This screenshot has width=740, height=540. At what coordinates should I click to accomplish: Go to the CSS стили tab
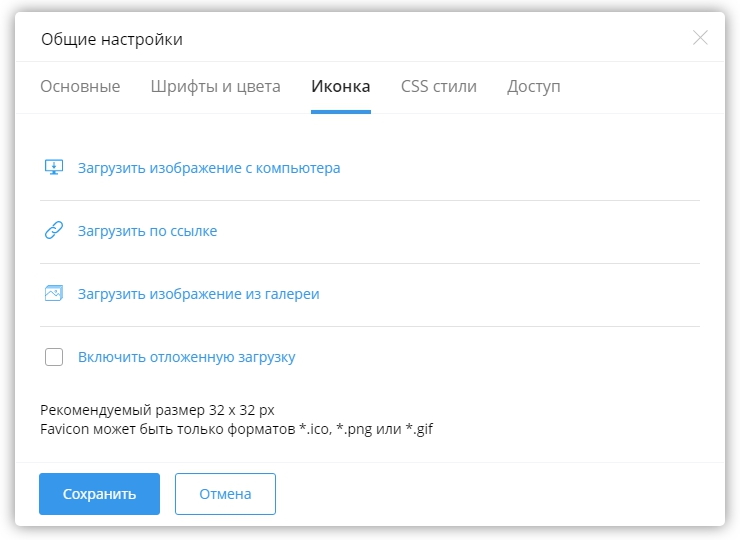coord(438,87)
